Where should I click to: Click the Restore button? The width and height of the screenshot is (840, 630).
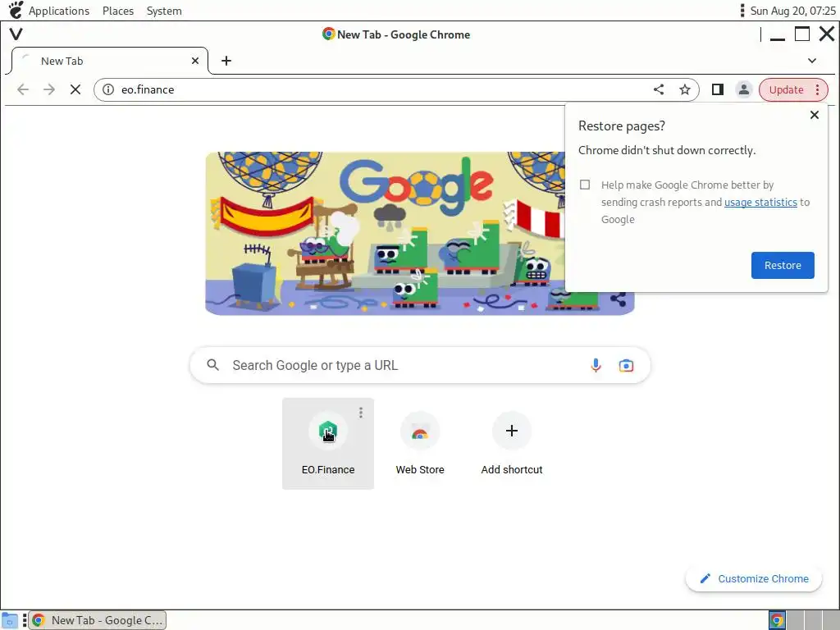[x=782, y=265]
